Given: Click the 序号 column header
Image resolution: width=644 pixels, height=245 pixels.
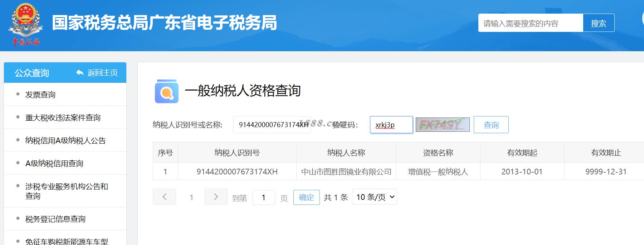Looking at the screenshot, I should coord(165,153).
